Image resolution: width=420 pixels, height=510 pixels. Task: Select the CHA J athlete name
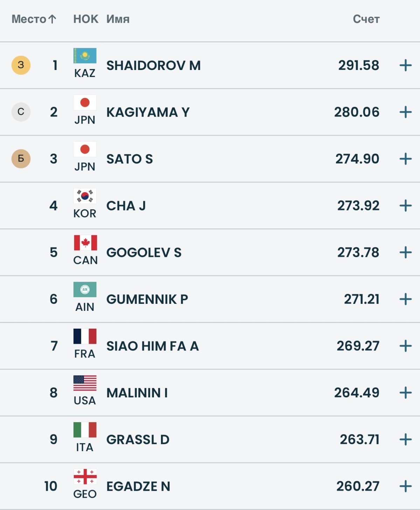pyautogui.click(x=126, y=206)
